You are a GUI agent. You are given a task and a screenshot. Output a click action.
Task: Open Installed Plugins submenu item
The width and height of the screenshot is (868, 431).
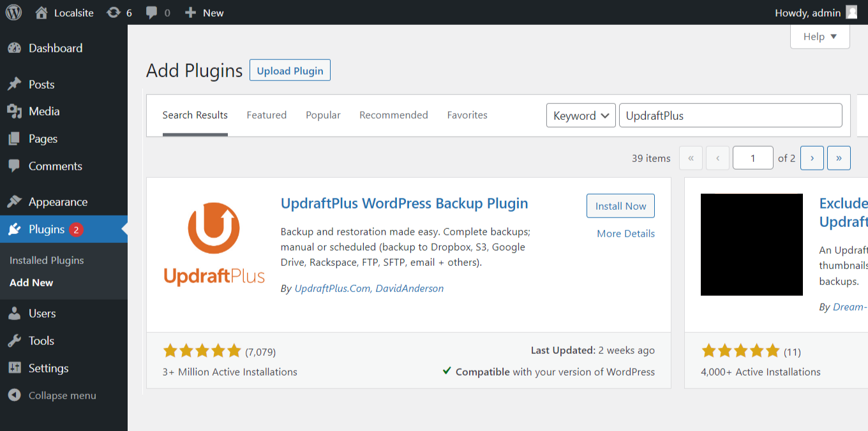(x=47, y=260)
